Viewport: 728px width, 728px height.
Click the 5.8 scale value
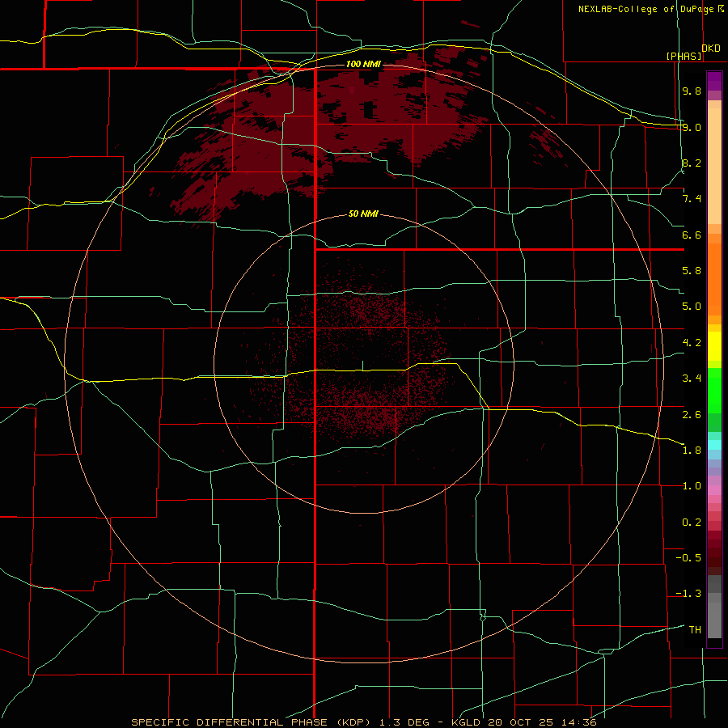(692, 271)
